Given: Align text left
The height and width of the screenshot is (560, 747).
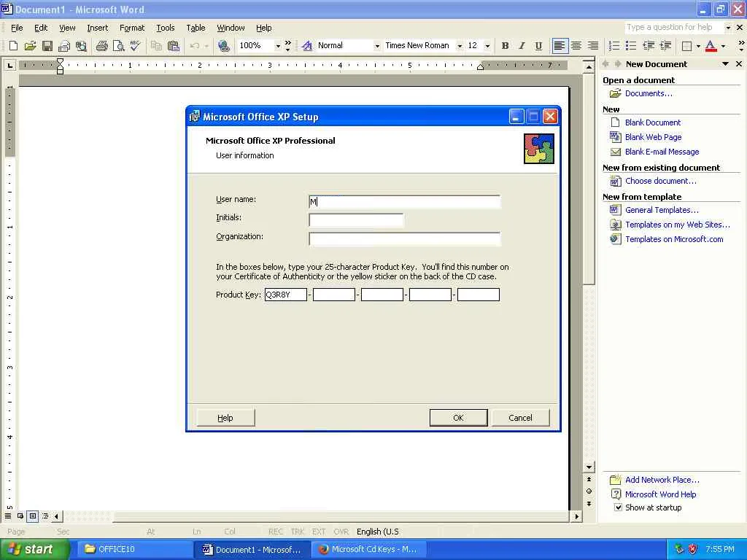Looking at the screenshot, I should click(x=560, y=46).
